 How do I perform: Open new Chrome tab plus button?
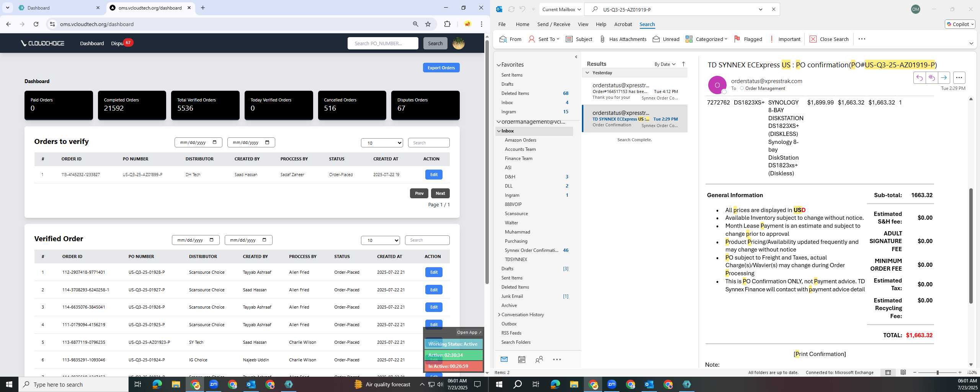(x=203, y=8)
